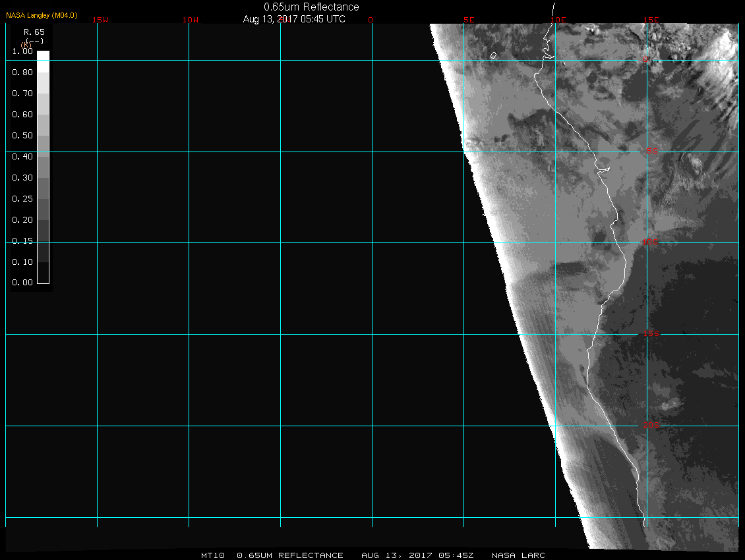Click the 0.80 value on the legend

(22, 72)
